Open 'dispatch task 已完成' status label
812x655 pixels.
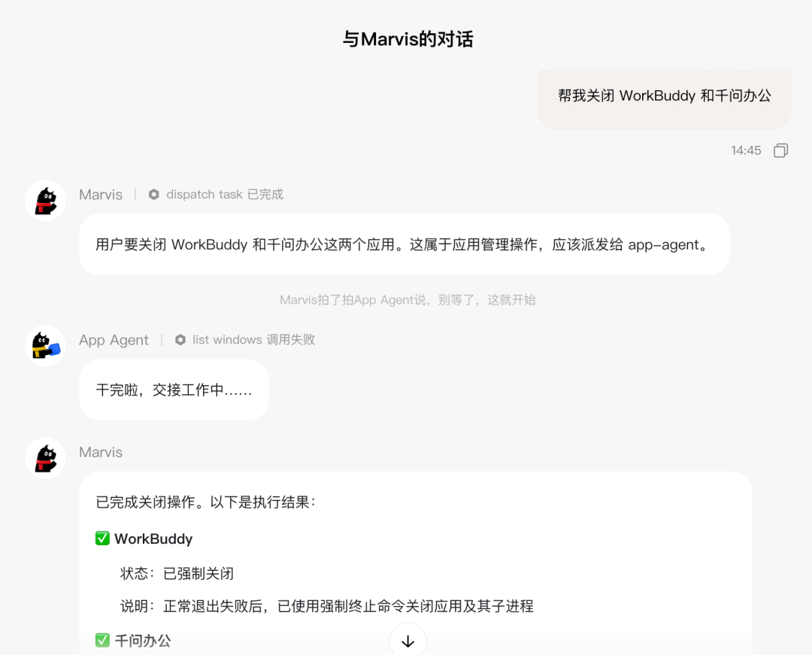click(x=225, y=194)
